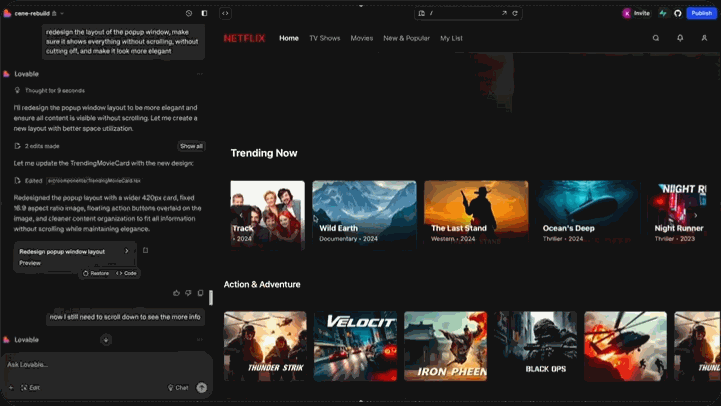Open the Velocity movie poster
Viewport: 721px width, 406px height.
[355, 346]
